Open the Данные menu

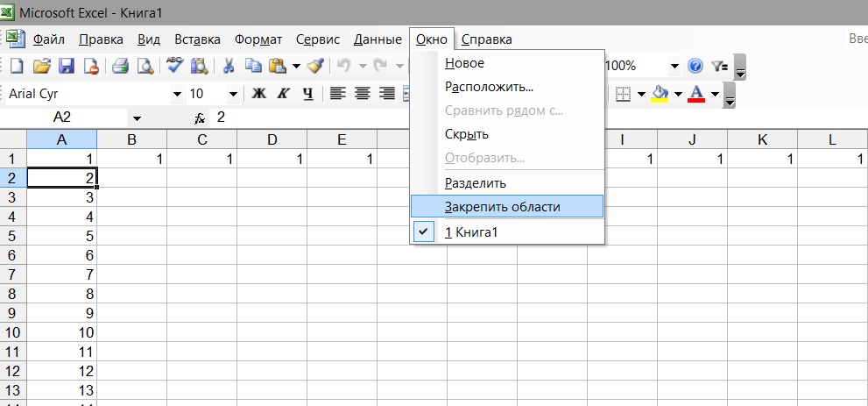pos(378,39)
